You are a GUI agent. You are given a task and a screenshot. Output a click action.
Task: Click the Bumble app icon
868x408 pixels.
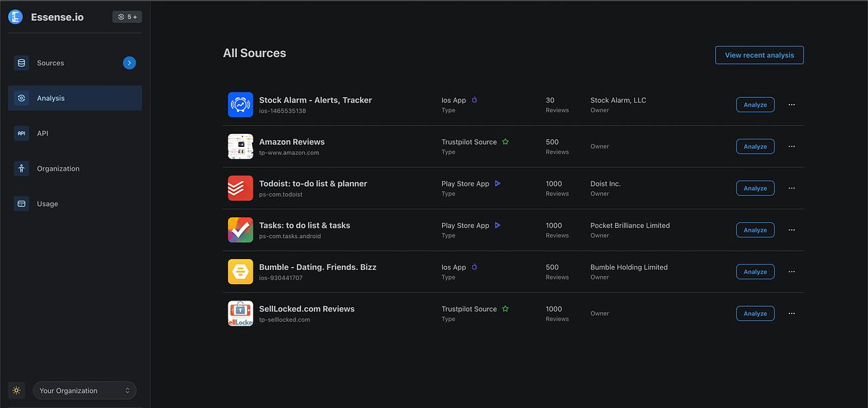[x=240, y=272]
